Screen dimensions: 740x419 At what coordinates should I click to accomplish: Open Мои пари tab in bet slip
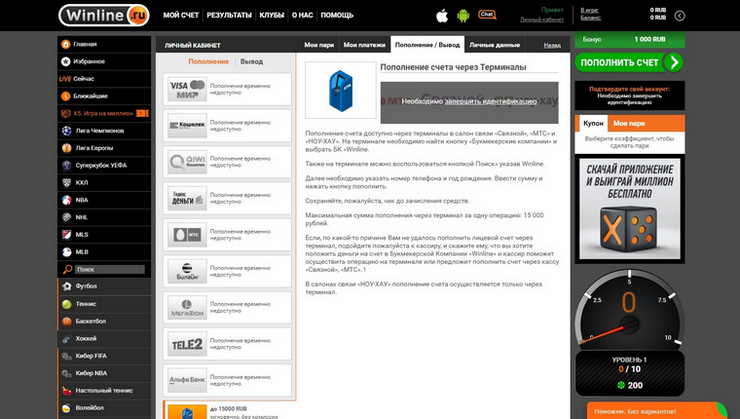tap(629, 123)
